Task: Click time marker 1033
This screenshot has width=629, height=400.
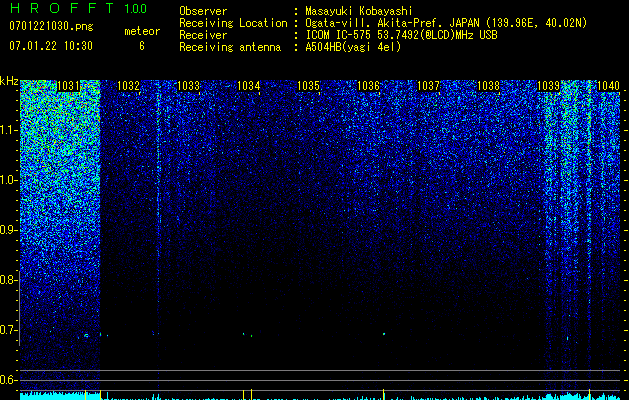Action: click(189, 86)
